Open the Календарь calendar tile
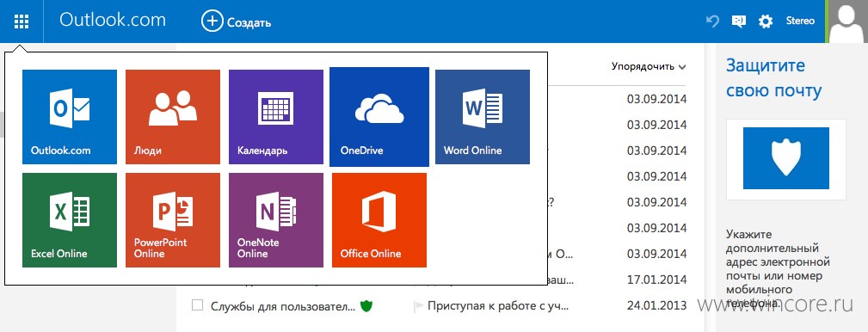This screenshot has height=332, width=868. point(275,117)
